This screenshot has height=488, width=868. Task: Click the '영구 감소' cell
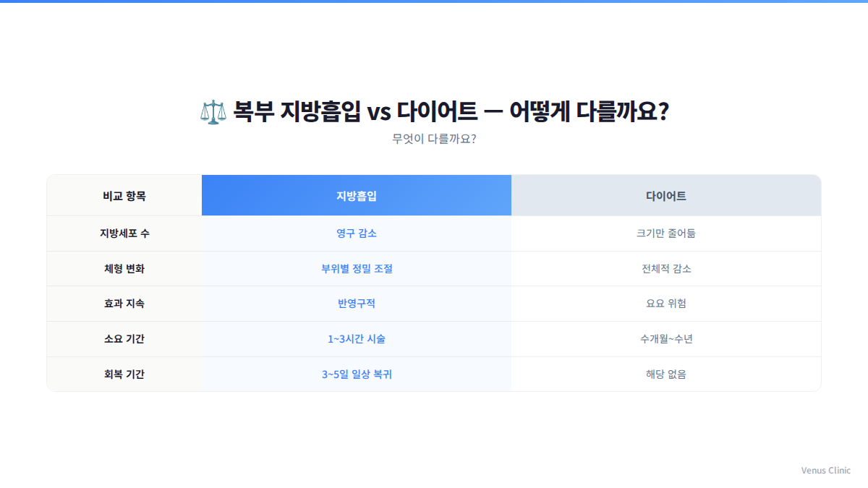click(x=357, y=234)
